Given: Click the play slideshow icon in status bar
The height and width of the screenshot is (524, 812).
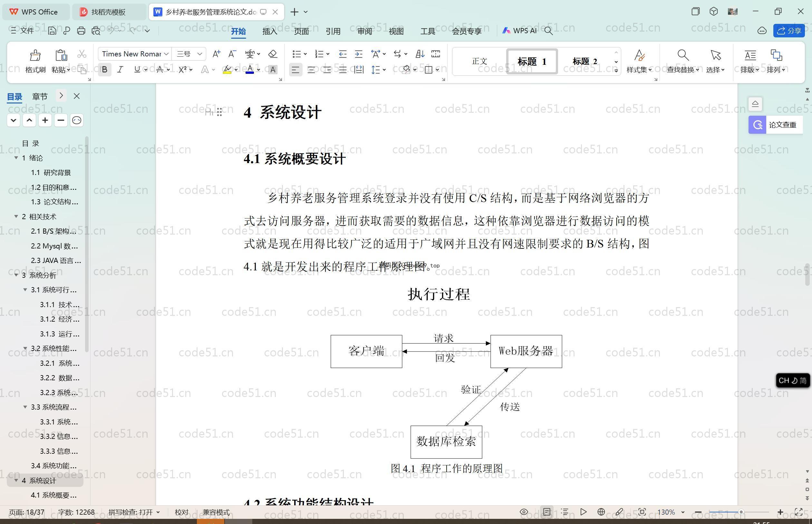Looking at the screenshot, I should pyautogui.click(x=583, y=512).
